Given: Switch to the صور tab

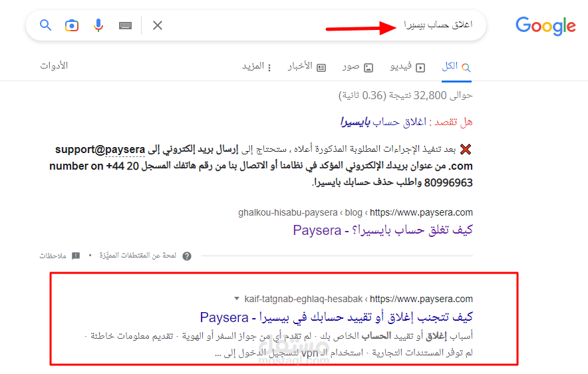Looking at the screenshot, I should click(357, 67).
